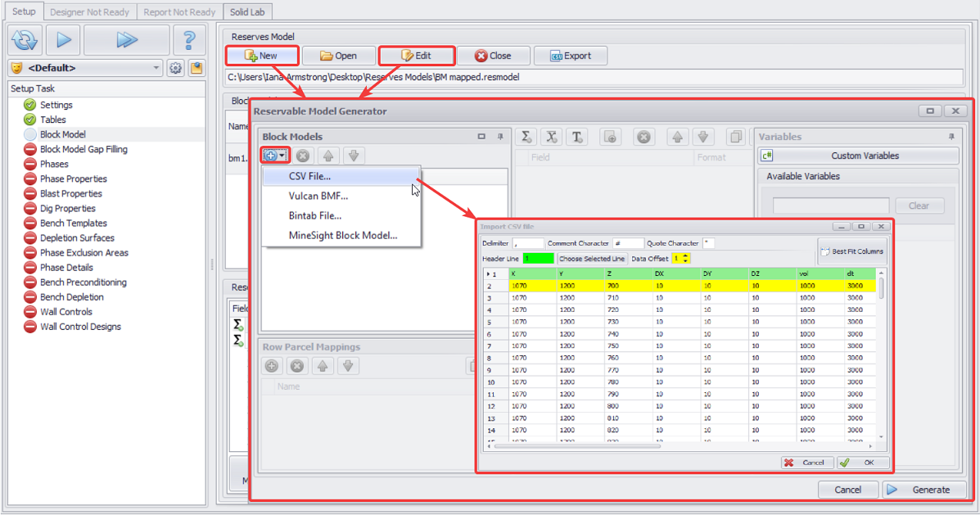Switch to the Solid Lab tab

click(x=247, y=12)
